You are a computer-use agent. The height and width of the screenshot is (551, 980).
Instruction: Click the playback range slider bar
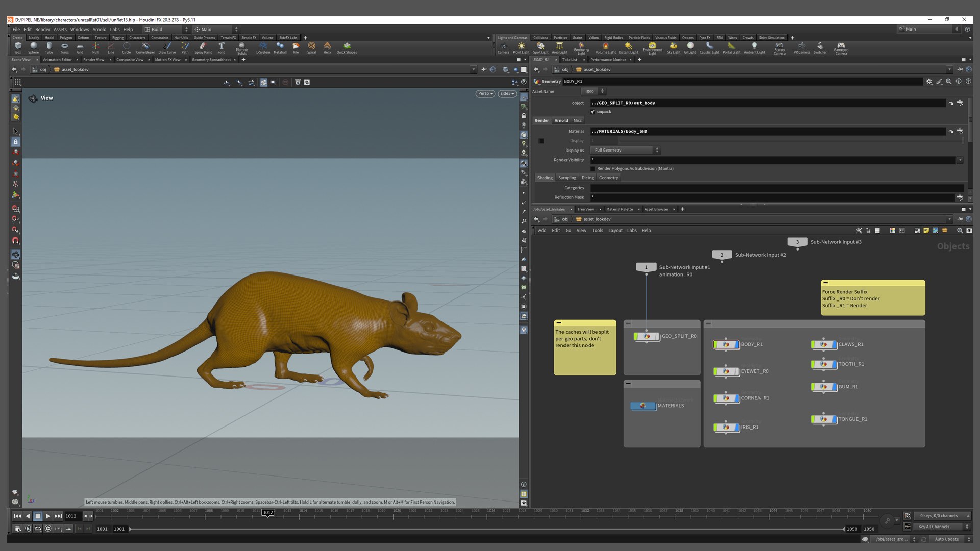[x=487, y=529]
